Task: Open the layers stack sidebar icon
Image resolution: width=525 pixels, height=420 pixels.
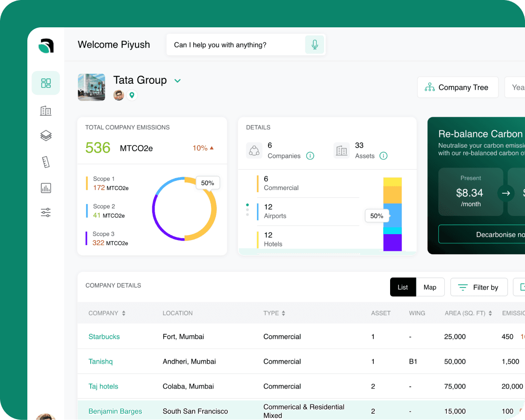Action: pos(46,136)
